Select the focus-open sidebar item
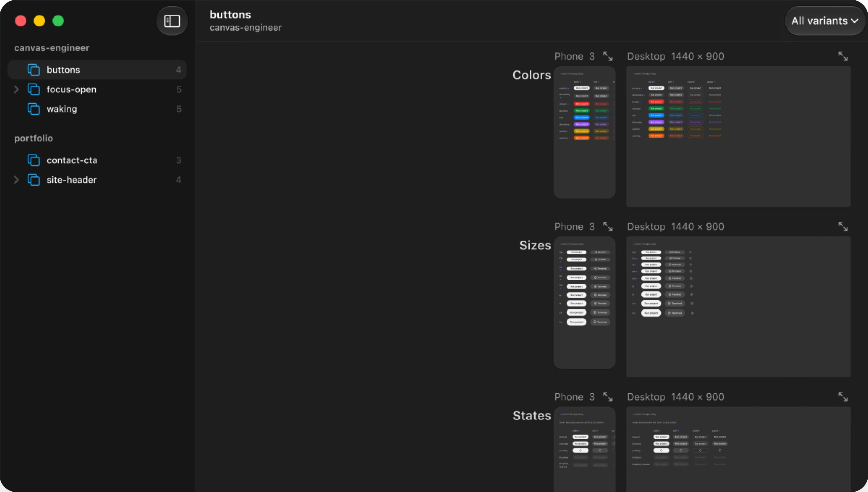This screenshot has width=868, height=492. [x=97, y=89]
